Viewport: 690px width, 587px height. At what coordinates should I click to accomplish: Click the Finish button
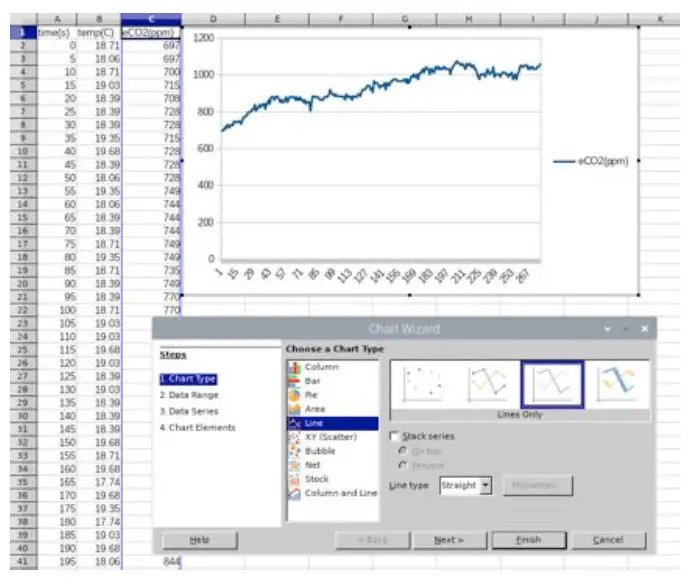(x=529, y=540)
